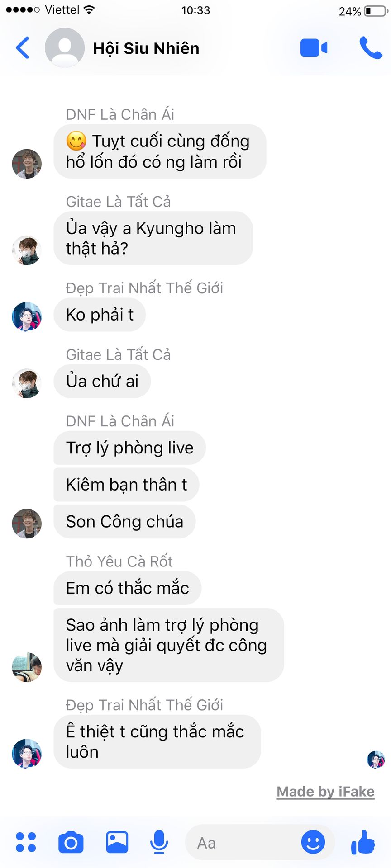Tap the seen-by avatar beside last message
391x868 pixels.
tap(376, 759)
